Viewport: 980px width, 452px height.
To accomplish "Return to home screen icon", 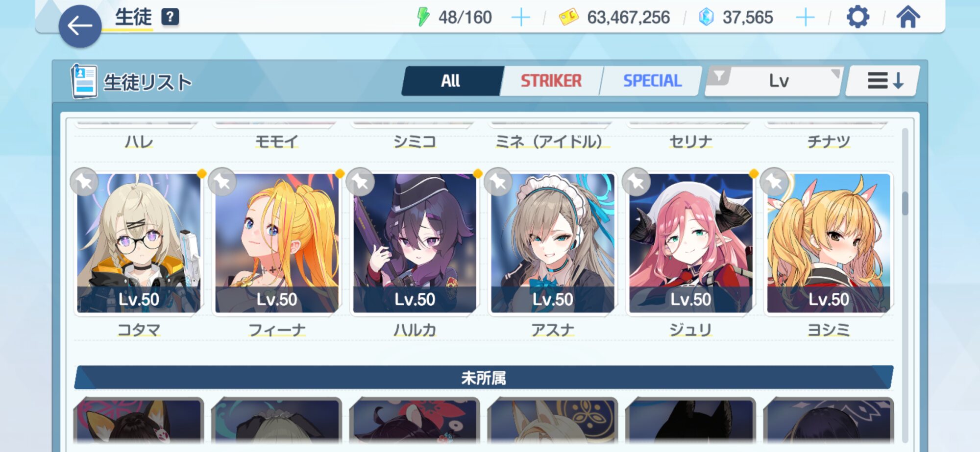I will [x=908, y=17].
